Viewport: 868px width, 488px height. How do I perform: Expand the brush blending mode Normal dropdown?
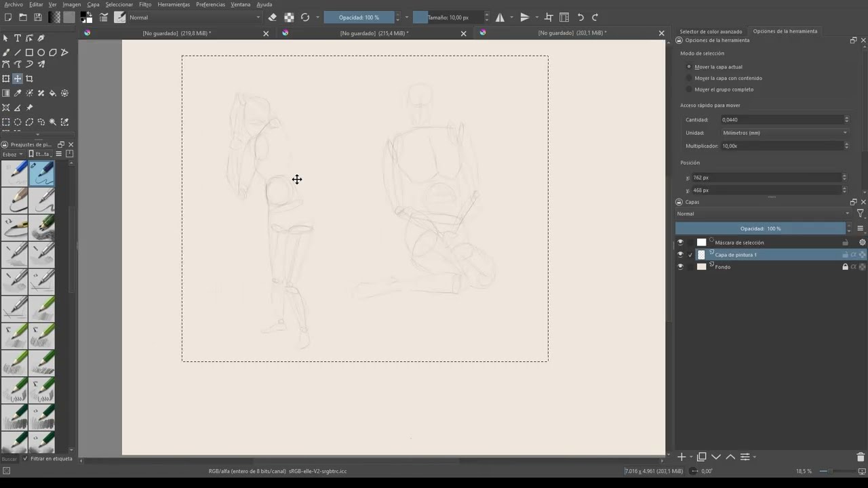194,17
